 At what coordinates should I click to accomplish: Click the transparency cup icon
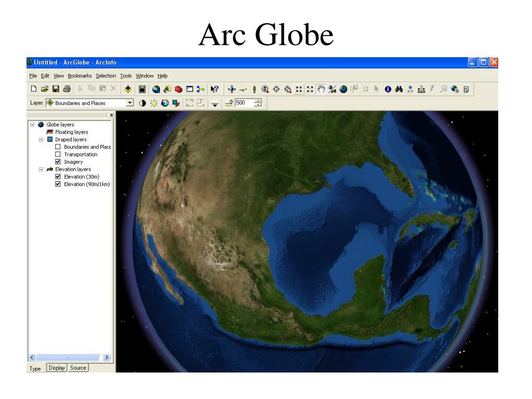(x=165, y=103)
